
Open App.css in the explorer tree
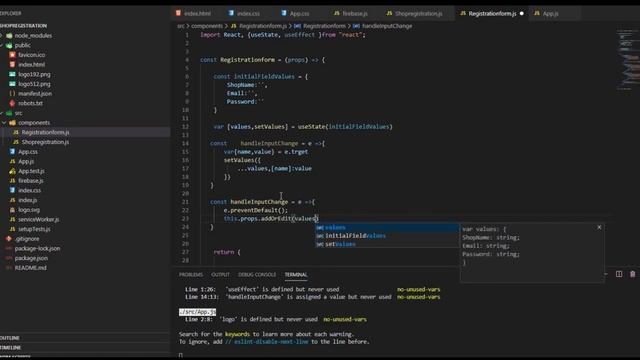tap(28, 152)
